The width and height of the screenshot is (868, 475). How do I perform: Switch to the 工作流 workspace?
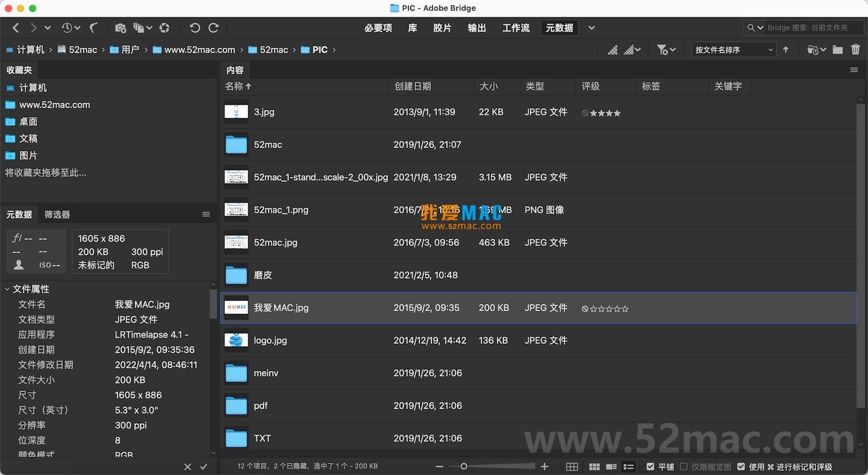[x=516, y=28]
